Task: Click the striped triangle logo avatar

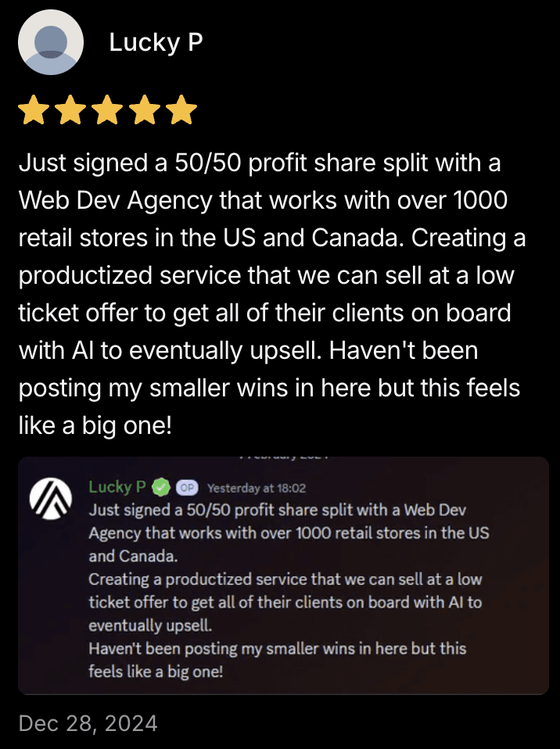Action: pyautogui.click(x=51, y=498)
